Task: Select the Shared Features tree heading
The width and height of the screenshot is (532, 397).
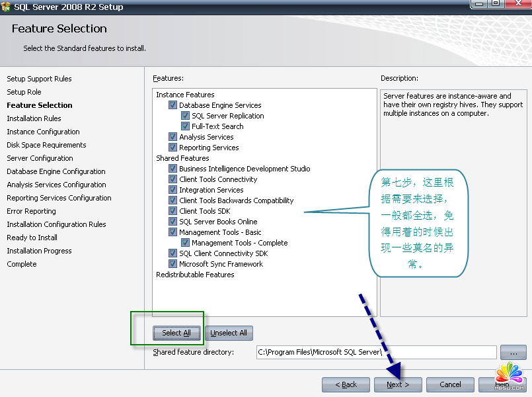Action: point(182,158)
